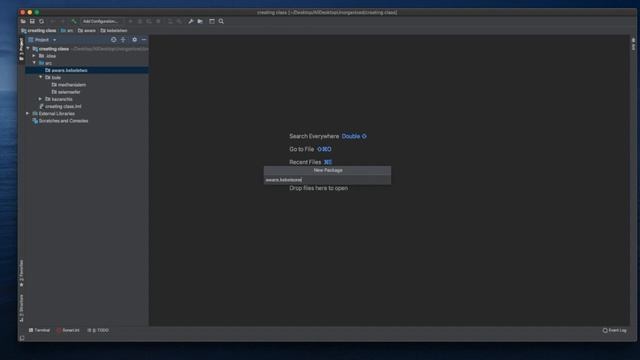The height and width of the screenshot is (360, 640).
Task: Click the Search Everywhere magnifier icon
Action: (221, 21)
